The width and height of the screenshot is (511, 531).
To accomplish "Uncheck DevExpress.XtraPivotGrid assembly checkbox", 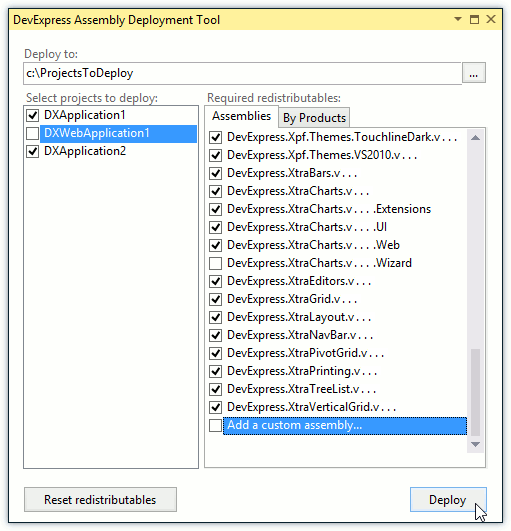I will click(x=216, y=353).
